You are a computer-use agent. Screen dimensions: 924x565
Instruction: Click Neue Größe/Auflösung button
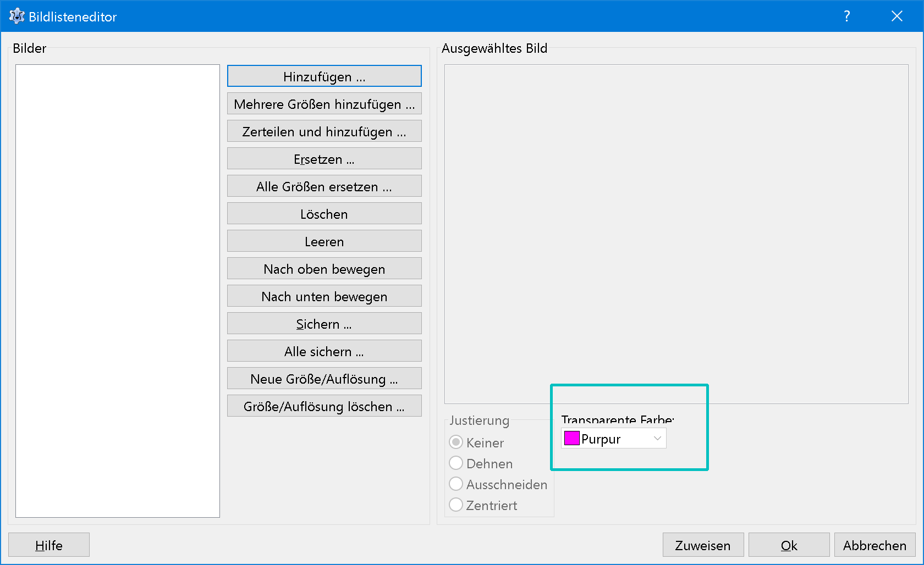[x=324, y=379]
